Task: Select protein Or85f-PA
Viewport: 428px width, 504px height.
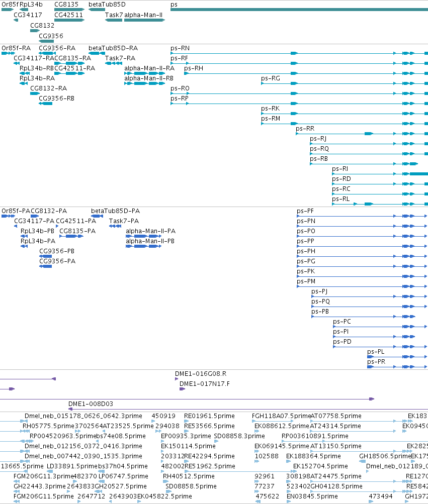Action: [x=16, y=211]
